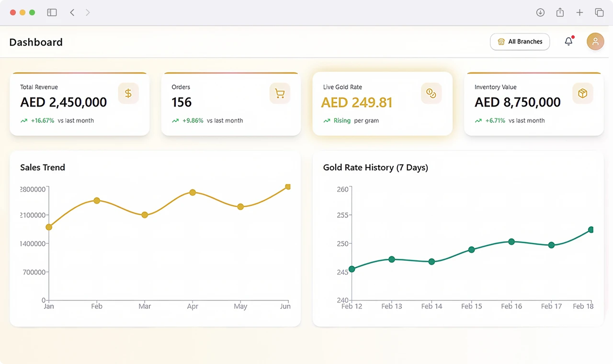Click the dollar icon on Total Revenue card
Screen dimensions: 613x364
128,93
